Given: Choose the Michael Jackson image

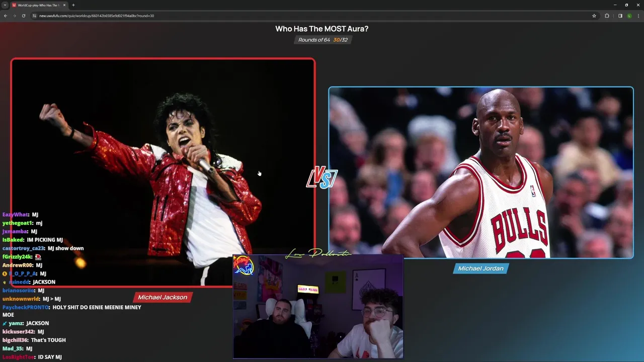Looking at the screenshot, I should (x=163, y=172).
